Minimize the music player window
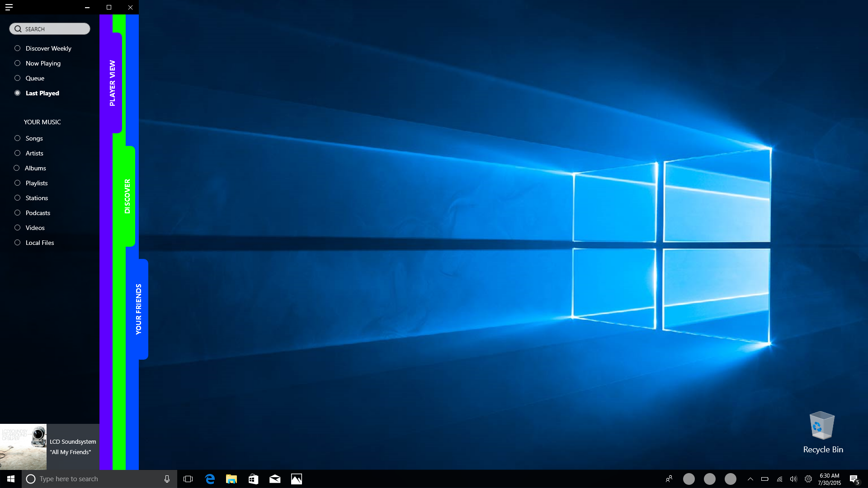868x488 pixels. click(x=87, y=7)
